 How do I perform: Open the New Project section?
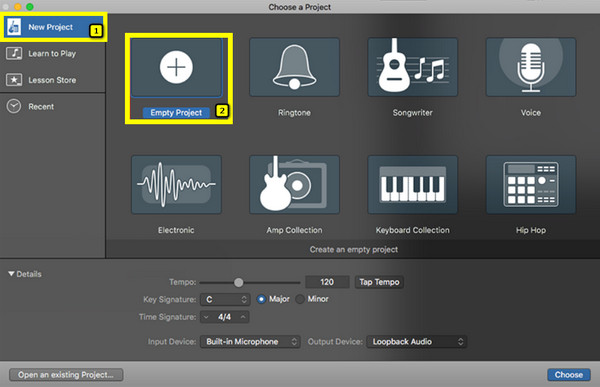(53, 27)
